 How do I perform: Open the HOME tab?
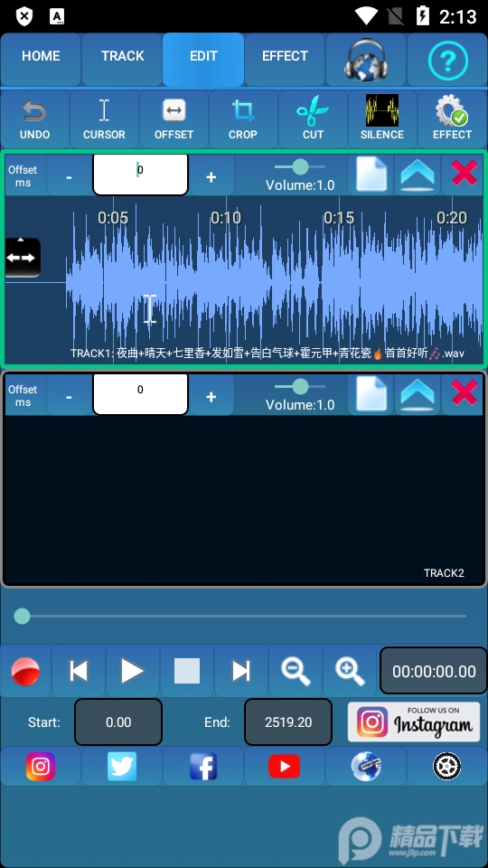tap(41, 60)
